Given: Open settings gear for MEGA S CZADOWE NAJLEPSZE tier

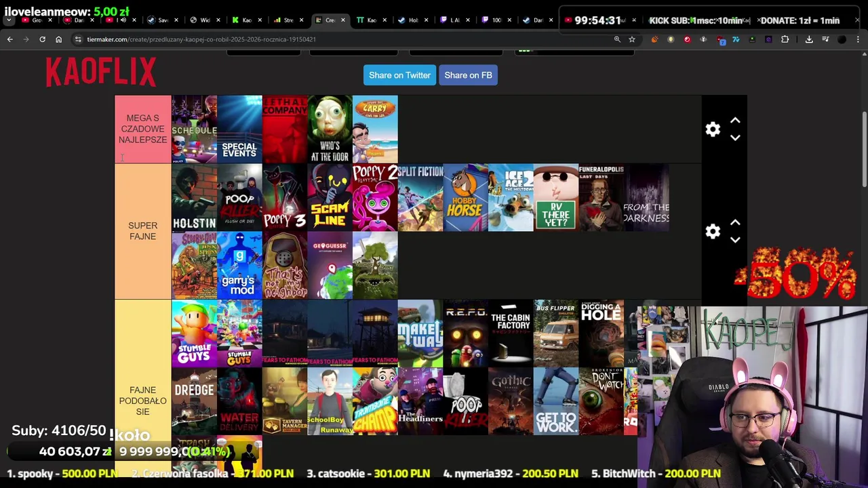Looking at the screenshot, I should [713, 129].
